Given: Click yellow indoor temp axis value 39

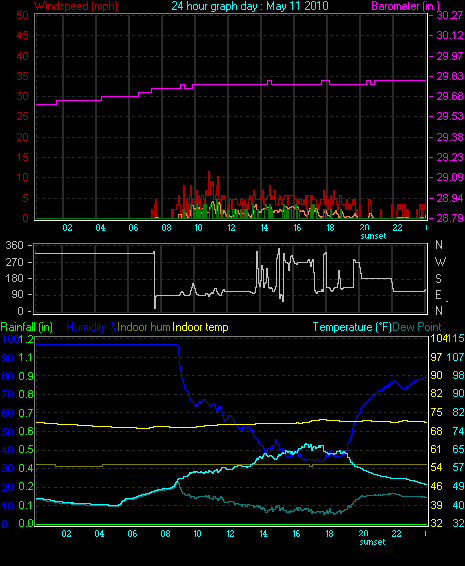Looking at the screenshot, I should (x=436, y=505).
